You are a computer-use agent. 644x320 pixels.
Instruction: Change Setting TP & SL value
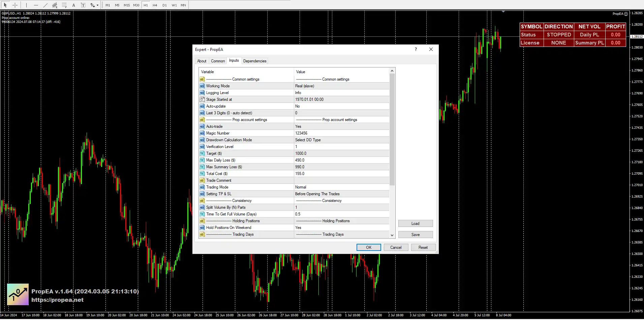[341, 194]
